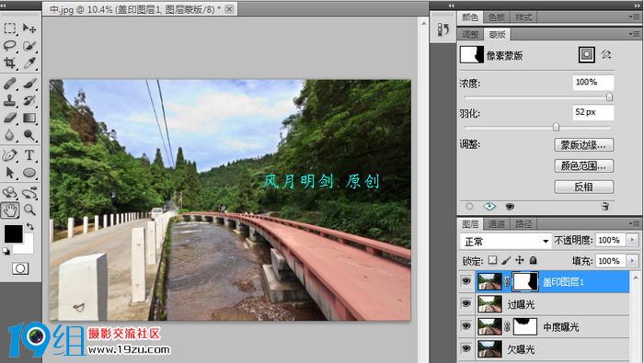Open the blend mode dropdown 正常

506,241
